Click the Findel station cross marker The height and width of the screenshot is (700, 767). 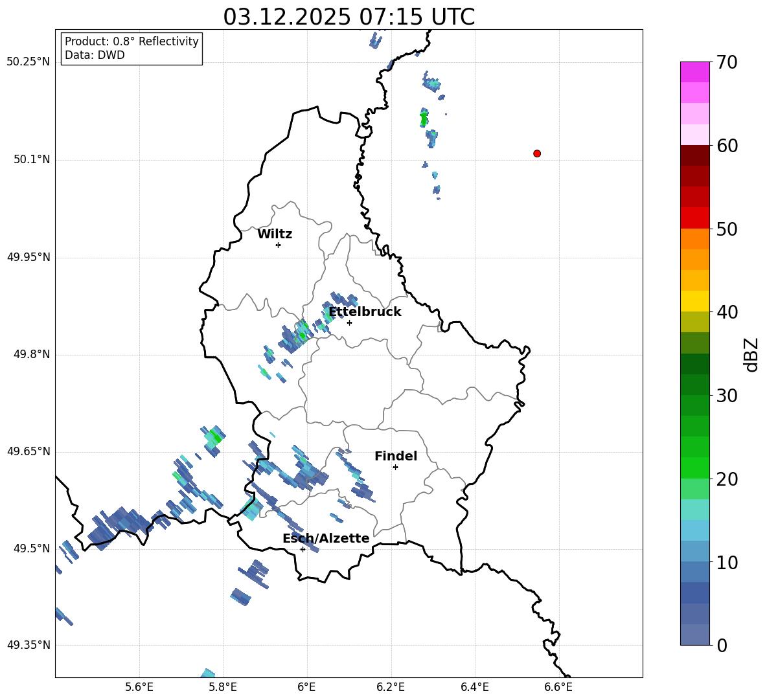395,468
